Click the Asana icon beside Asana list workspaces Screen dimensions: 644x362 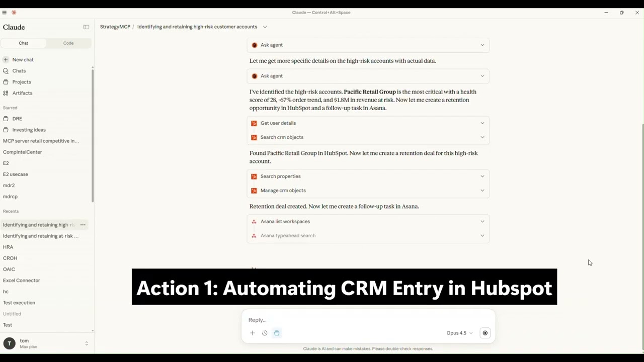[254, 222]
